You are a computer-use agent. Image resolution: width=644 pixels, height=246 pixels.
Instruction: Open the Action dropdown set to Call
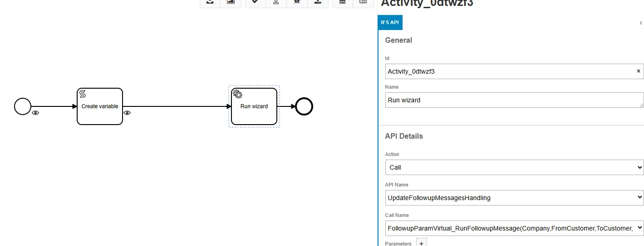[x=514, y=167]
